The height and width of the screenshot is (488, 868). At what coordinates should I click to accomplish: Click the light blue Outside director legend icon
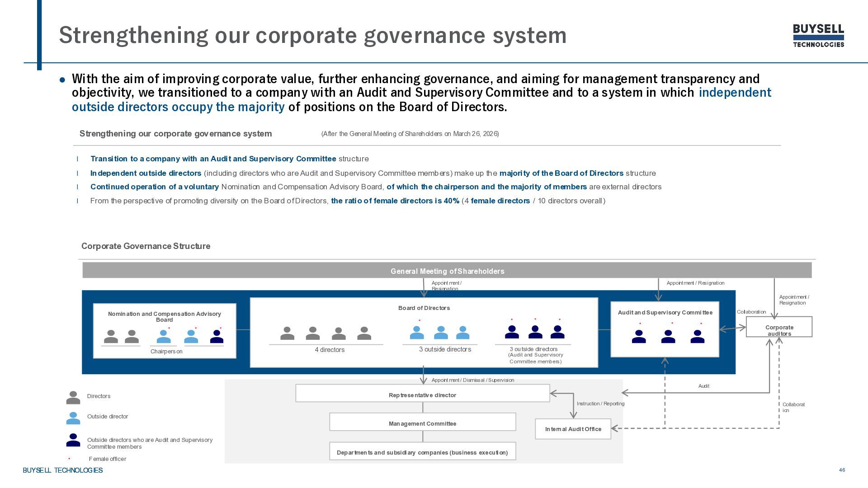point(73,418)
